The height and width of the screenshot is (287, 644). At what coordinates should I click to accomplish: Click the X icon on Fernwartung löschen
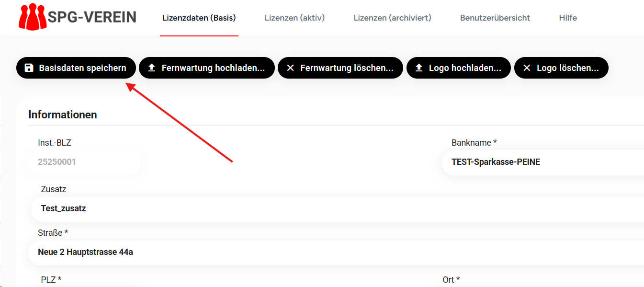[x=290, y=68]
